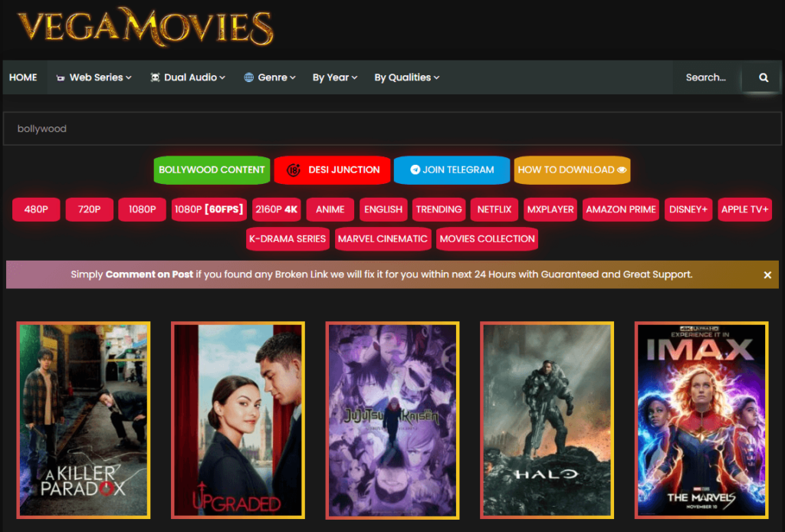Click the 18+ icon beside Desi Junction

tap(294, 169)
